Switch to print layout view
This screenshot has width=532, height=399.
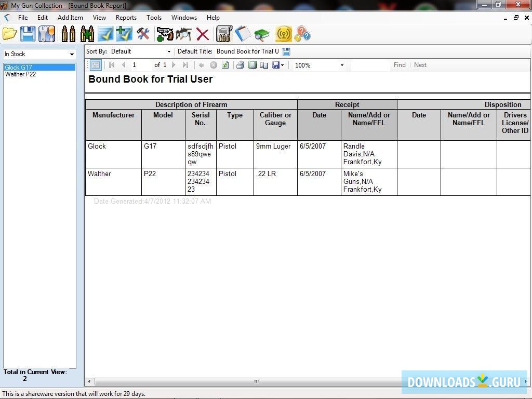252,65
